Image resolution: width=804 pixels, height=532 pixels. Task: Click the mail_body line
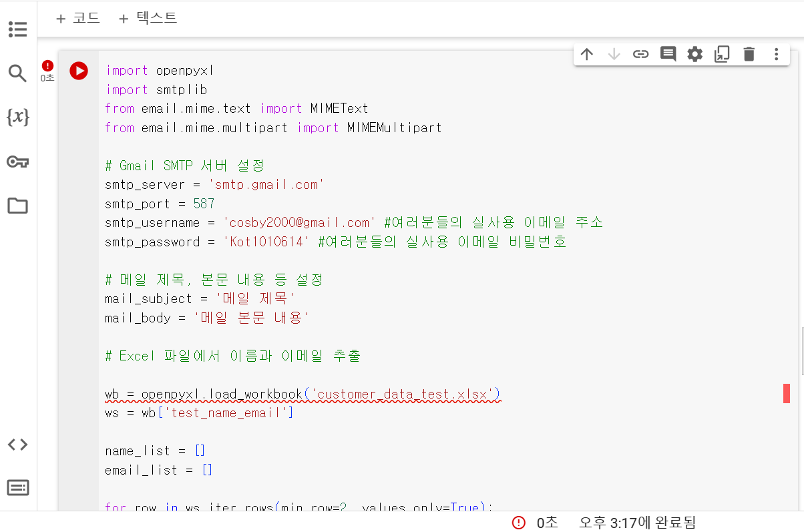pos(207,318)
